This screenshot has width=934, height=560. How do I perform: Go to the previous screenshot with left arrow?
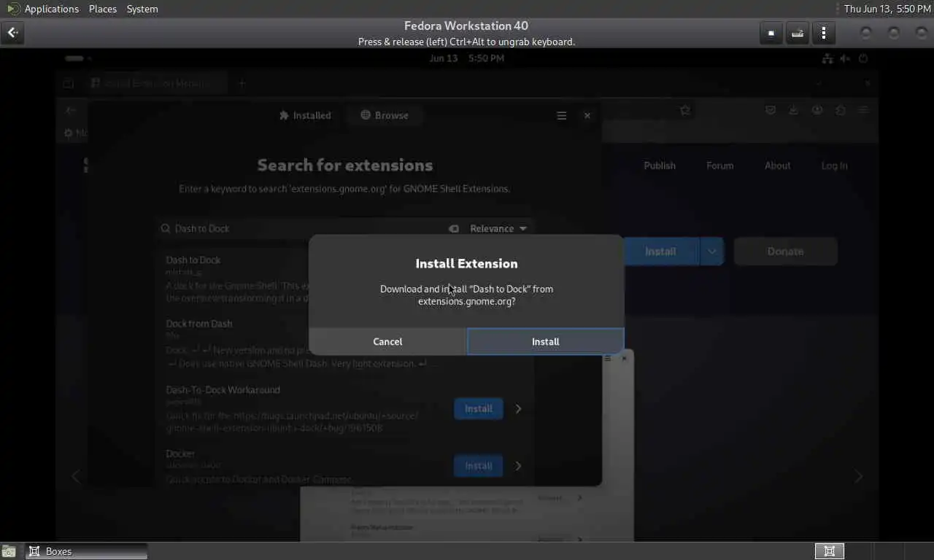[x=75, y=476]
